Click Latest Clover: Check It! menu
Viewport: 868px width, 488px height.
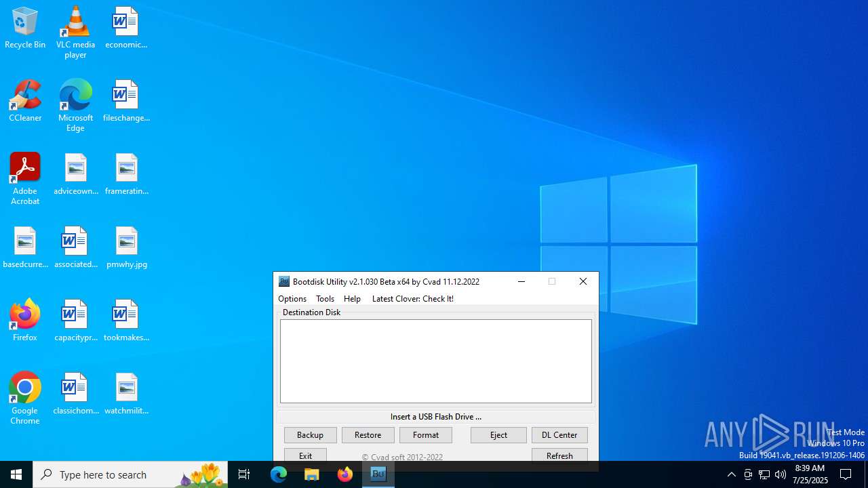412,299
